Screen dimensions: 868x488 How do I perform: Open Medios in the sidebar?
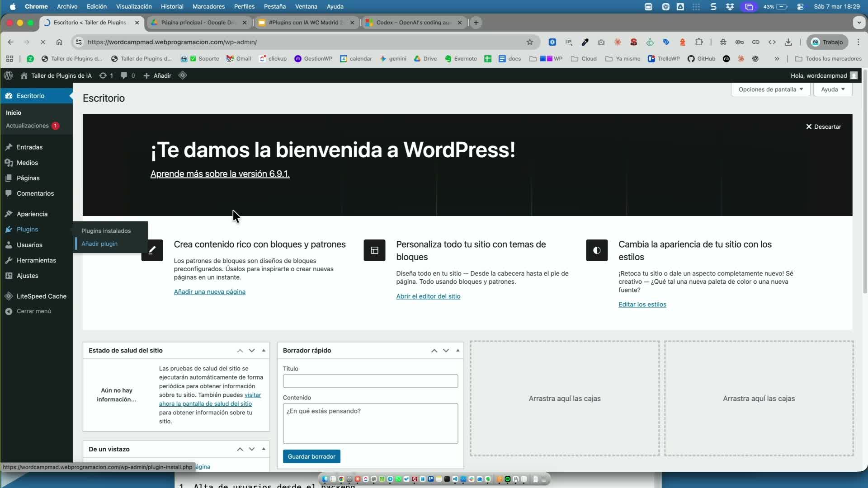(27, 163)
